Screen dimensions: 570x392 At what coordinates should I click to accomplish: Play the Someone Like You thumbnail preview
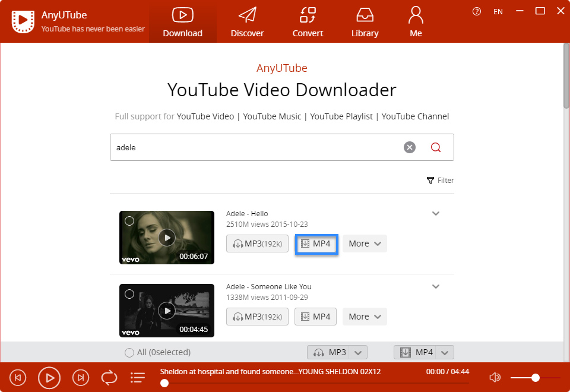(x=167, y=311)
